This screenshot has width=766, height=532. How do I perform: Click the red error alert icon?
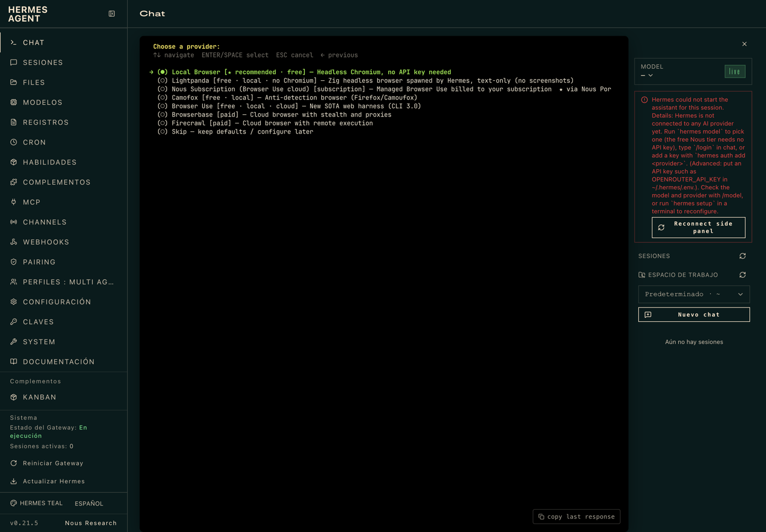point(645,100)
